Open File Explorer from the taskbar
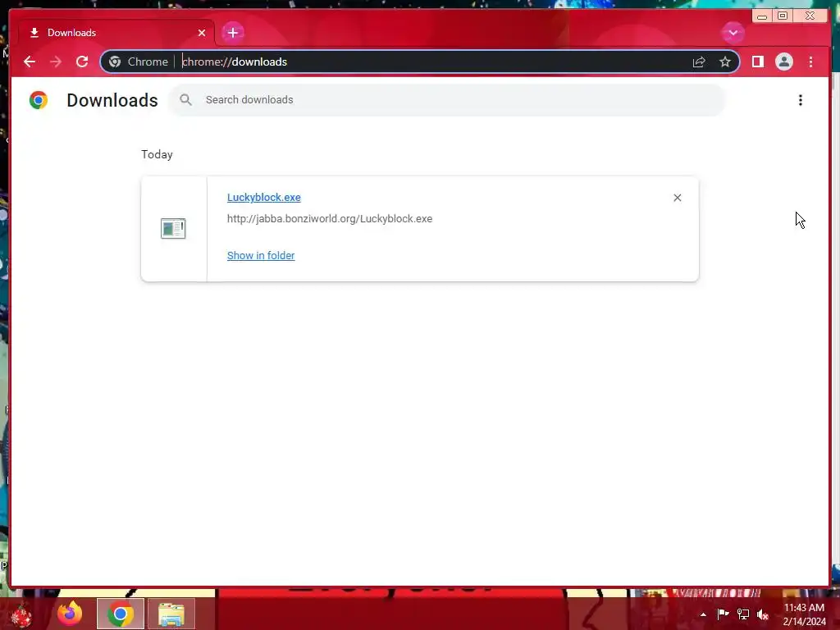This screenshot has height=630, width=840. tap(171, 614)
